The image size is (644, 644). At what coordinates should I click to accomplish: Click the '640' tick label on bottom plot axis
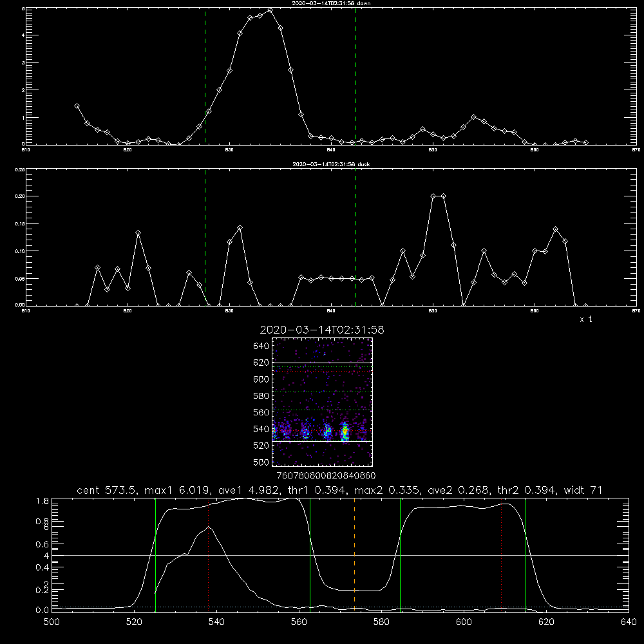point(629,622)
